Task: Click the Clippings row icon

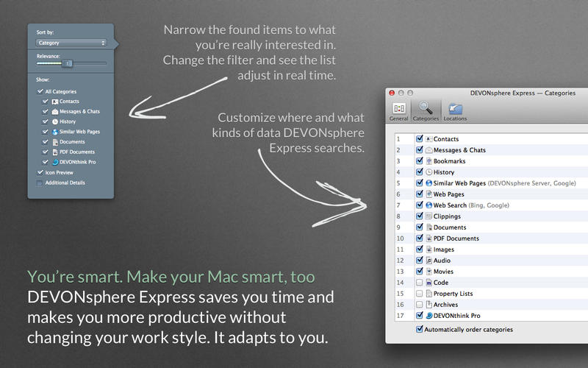Action: coord(429,216)
